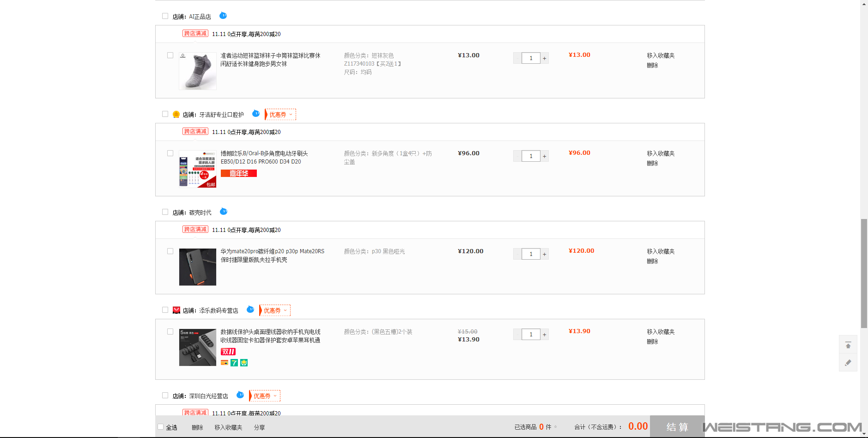The width and height of the screenshot is (868, 438).
Task: Click quantity input field for cable organizer
Action: (x=531, y=335)
